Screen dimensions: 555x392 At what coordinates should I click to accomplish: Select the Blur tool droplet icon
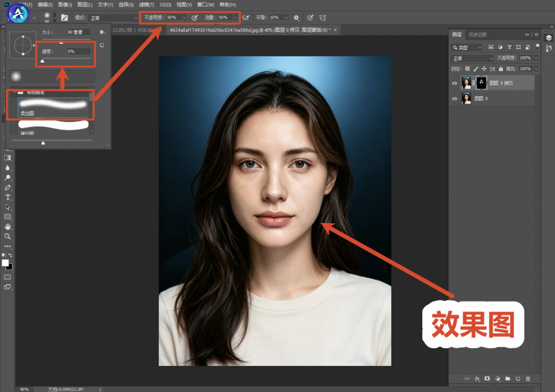click(x=8, y=168)
